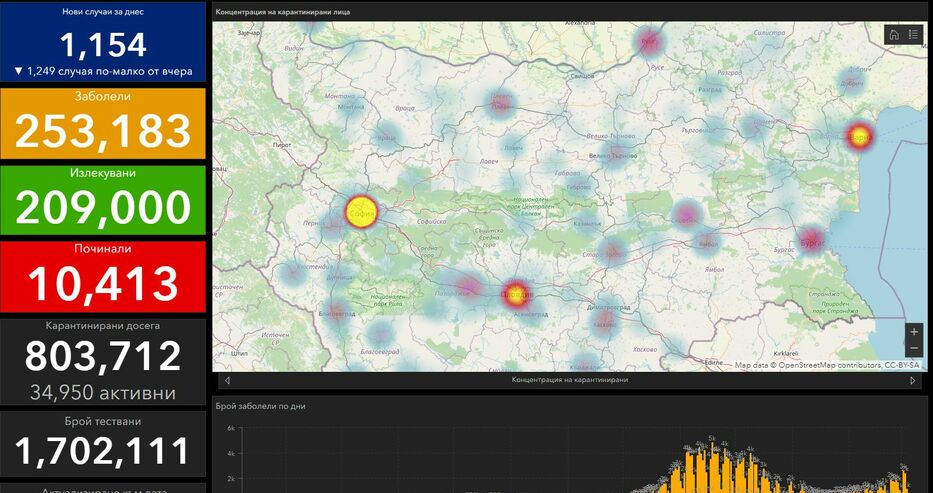This screenshot has width=933, height=493.
Task: Select the Varna hotspot on the map
Action: coord(859,136)
